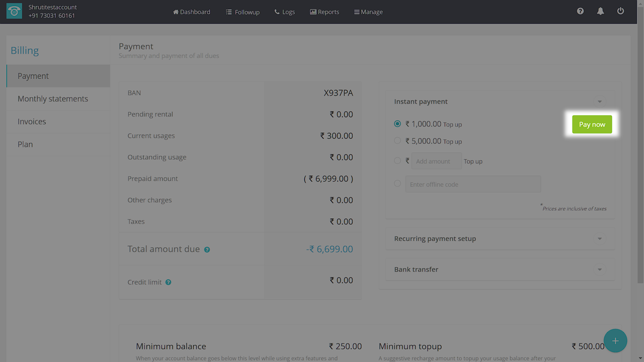Open notifications bell icon

click(600, 11)
